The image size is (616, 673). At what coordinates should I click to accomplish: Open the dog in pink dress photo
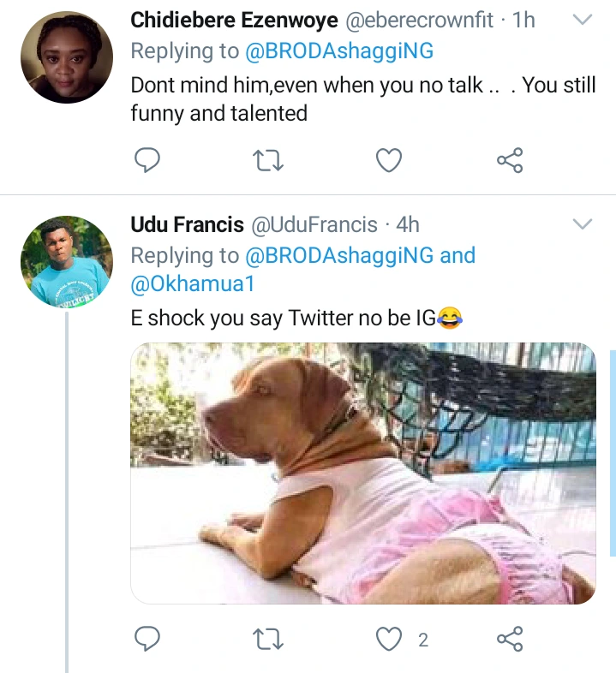click(x=363, y=473)
